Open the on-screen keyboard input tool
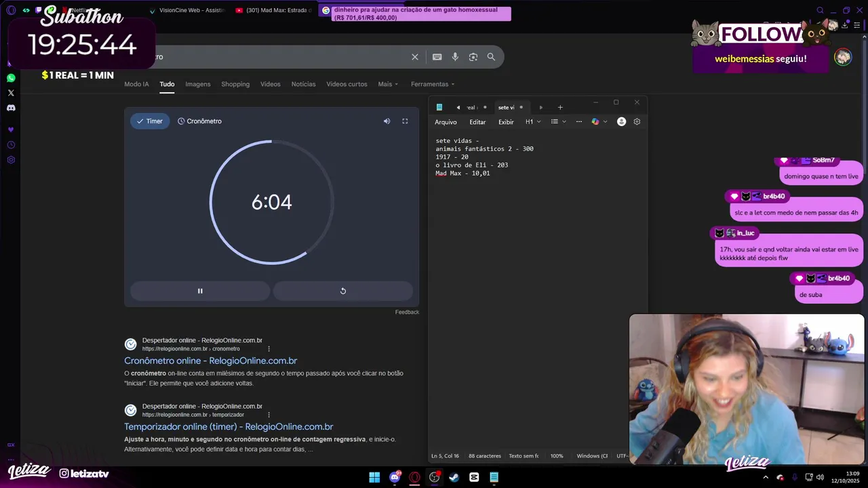Viewport: 868px width, 488px height. 437,57
